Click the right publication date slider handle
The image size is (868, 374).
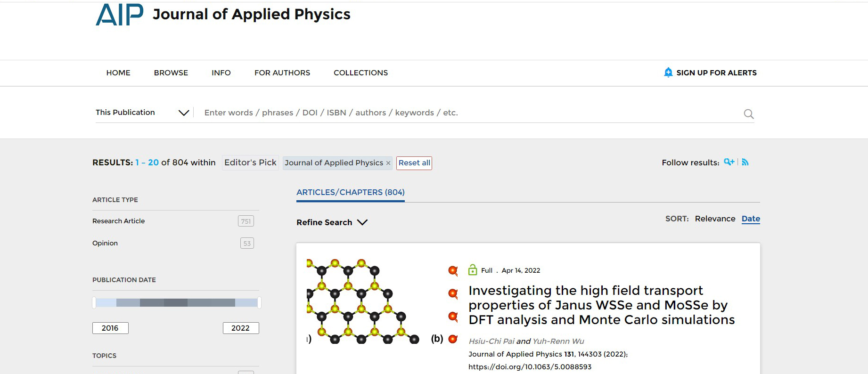pos(259,302)
